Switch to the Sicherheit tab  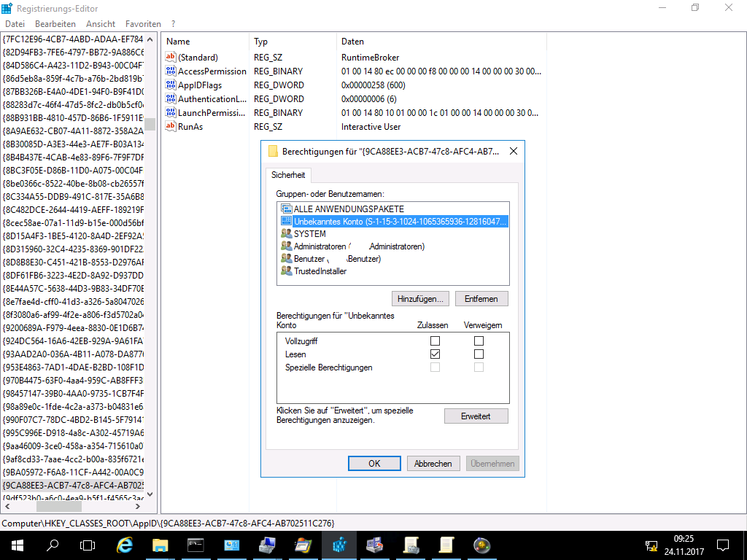click(x=288, y=176)
